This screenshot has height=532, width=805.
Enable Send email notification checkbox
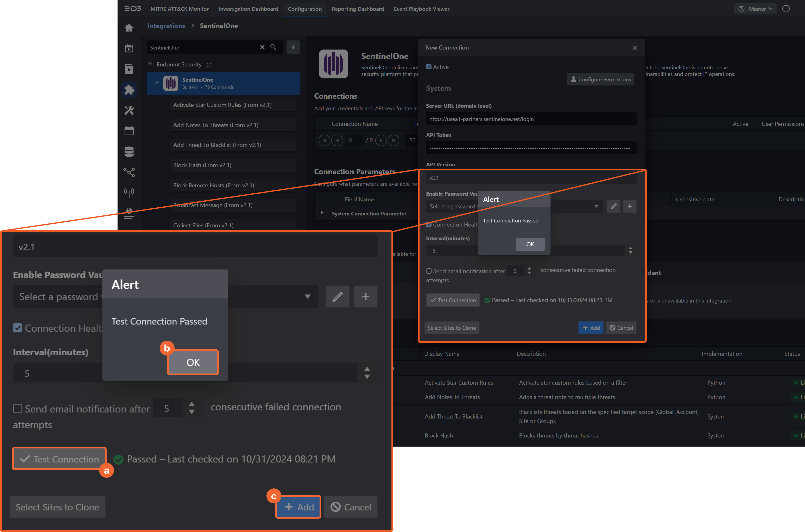(x=429, y=271)
